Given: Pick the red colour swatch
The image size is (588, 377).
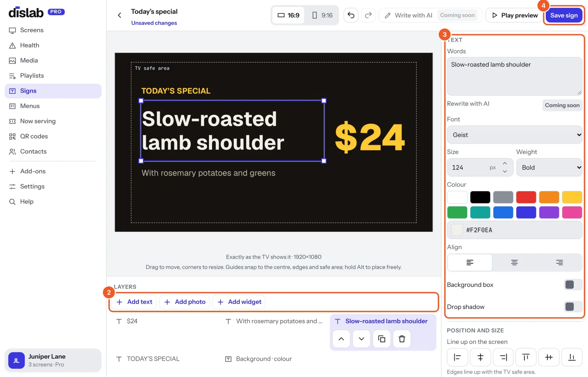Looking at the screenshot, I should click(x=526, y=197).
